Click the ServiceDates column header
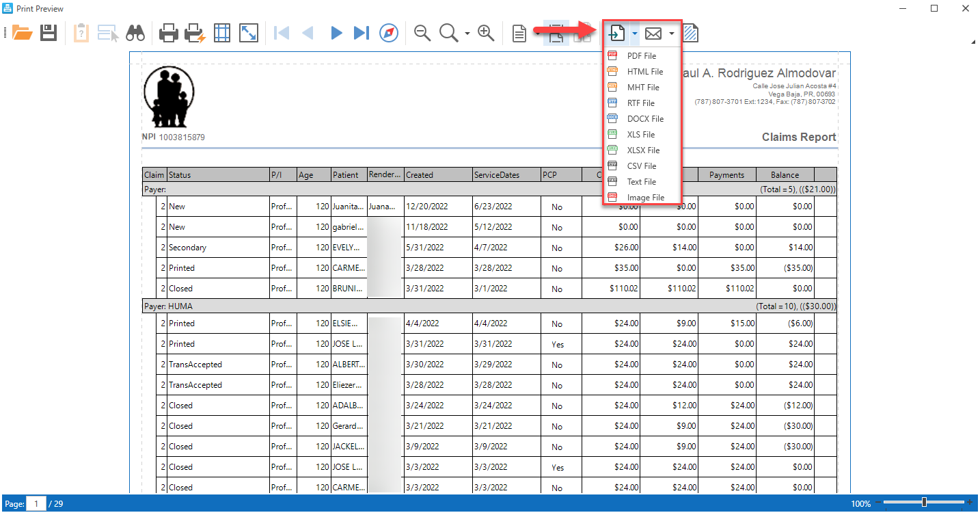This screenshot has width=980, height=515. [506, 174]
